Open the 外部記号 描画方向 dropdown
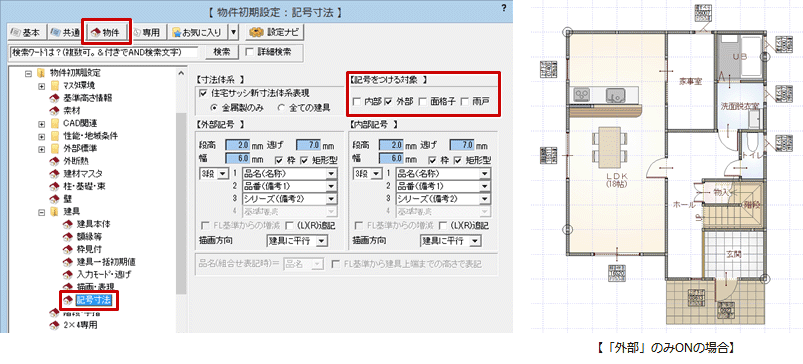The image size is (803, 364). click(x=298, y=241)
